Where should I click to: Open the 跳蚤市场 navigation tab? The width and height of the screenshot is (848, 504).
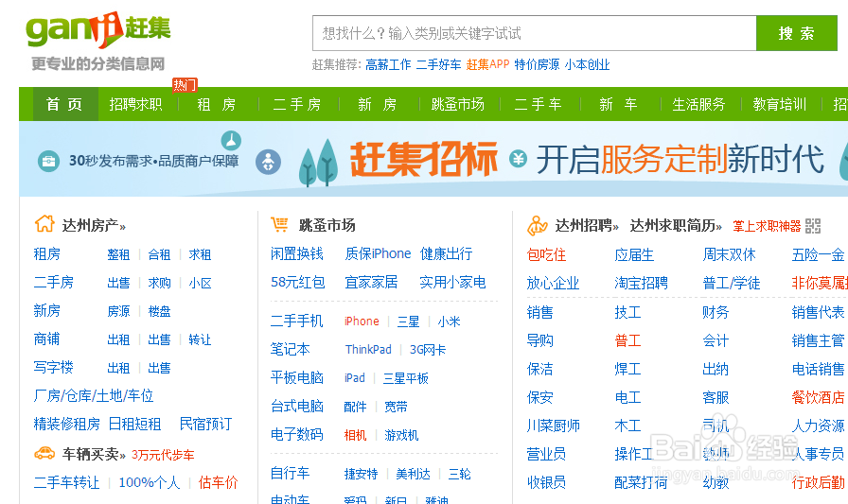[x=457, y=104]
